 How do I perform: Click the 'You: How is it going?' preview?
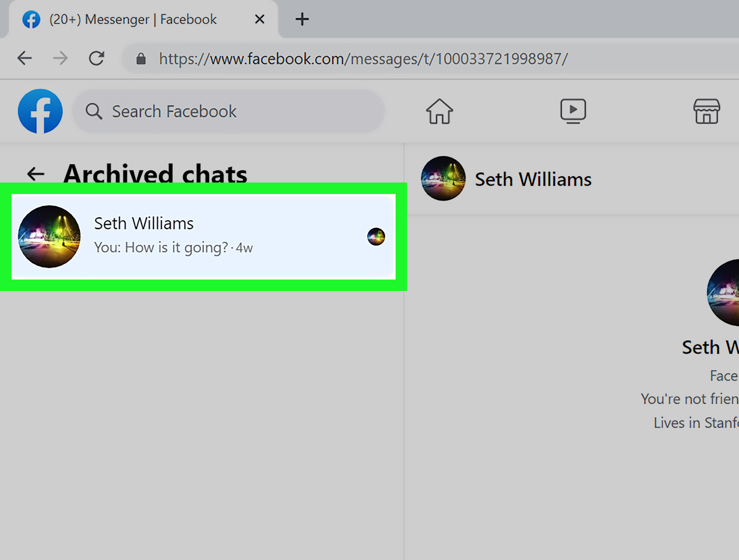[x=161, y=248]
